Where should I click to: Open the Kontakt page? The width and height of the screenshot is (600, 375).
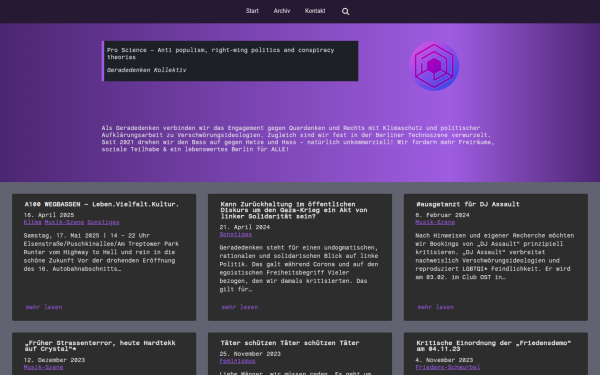[315, 11]
